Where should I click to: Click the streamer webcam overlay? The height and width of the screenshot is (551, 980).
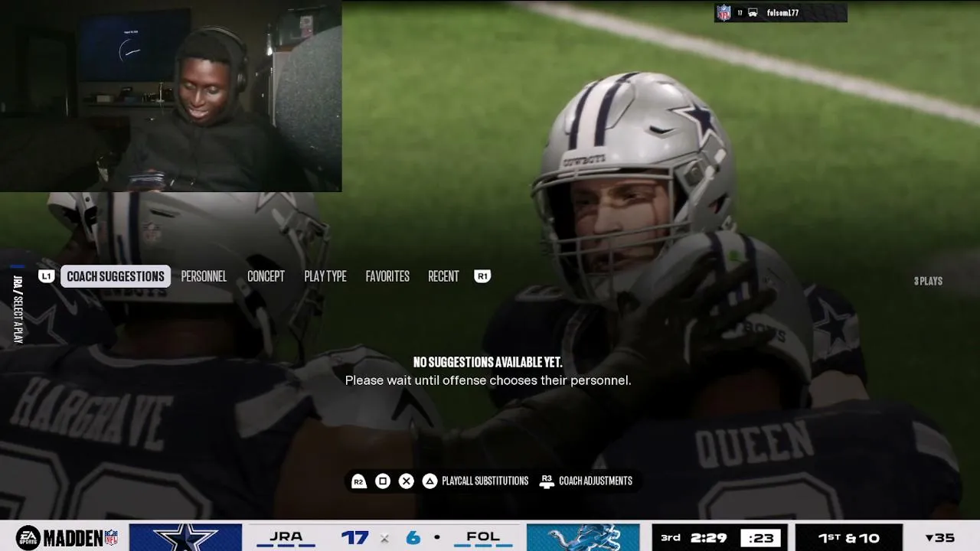point(171,96)
